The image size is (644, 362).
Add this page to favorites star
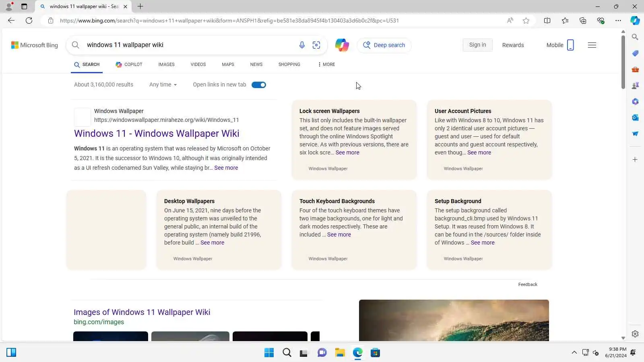tap(526, 21)
